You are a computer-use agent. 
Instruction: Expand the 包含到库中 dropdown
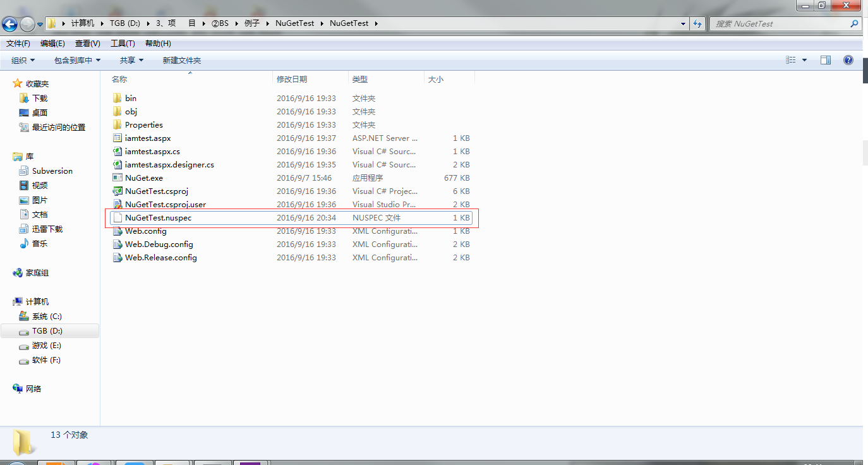[x=78, y=60]
